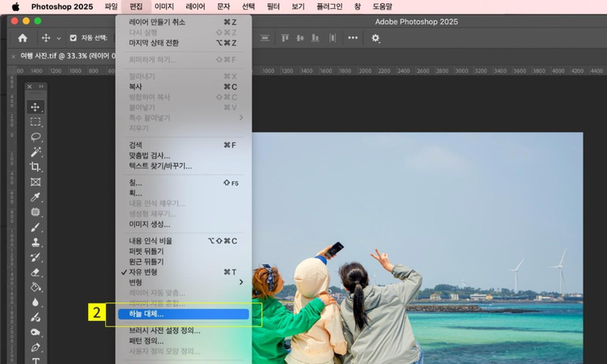Choose 검색 from the 편집 menu
The width and height of the screenshot is (607, 364).
[x=183, y=145]
